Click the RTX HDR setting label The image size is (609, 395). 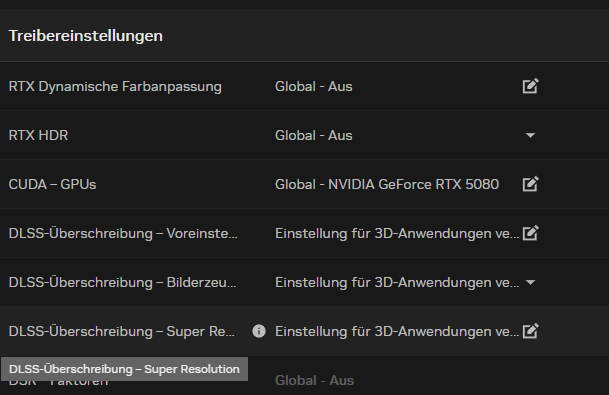coord(38,135)
